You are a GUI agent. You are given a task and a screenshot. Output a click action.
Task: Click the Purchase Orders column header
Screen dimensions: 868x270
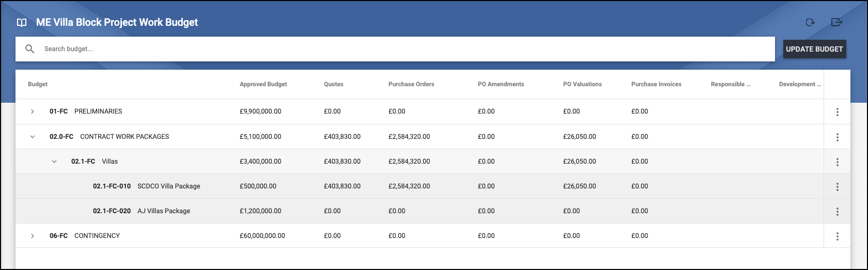pyautogui.click(x=411, y=84)
